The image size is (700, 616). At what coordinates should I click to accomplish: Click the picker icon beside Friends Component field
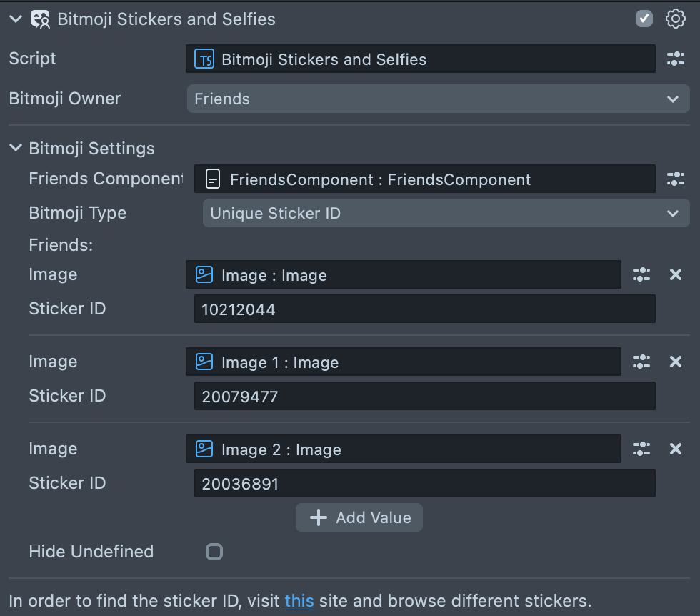pyautogui.click(x=675, y=179)
